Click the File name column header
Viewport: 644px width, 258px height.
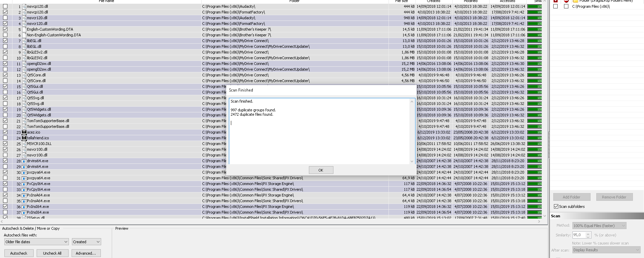pos(106,1)
